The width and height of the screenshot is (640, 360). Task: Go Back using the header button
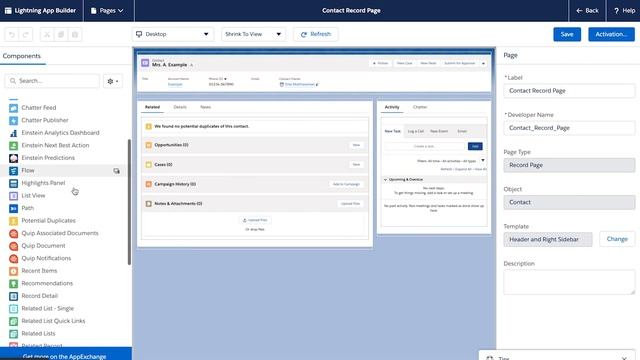tap(587, 11)
